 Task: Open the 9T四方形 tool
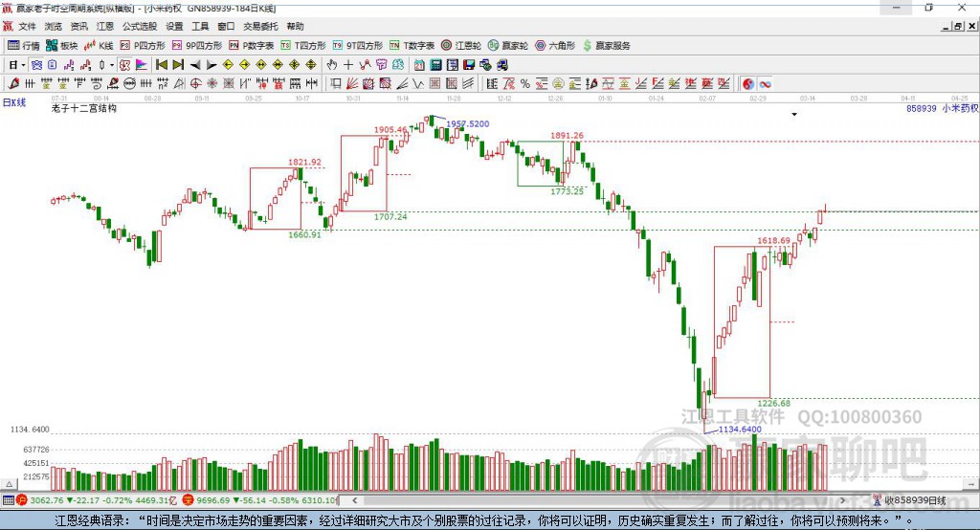pos(358,46)
